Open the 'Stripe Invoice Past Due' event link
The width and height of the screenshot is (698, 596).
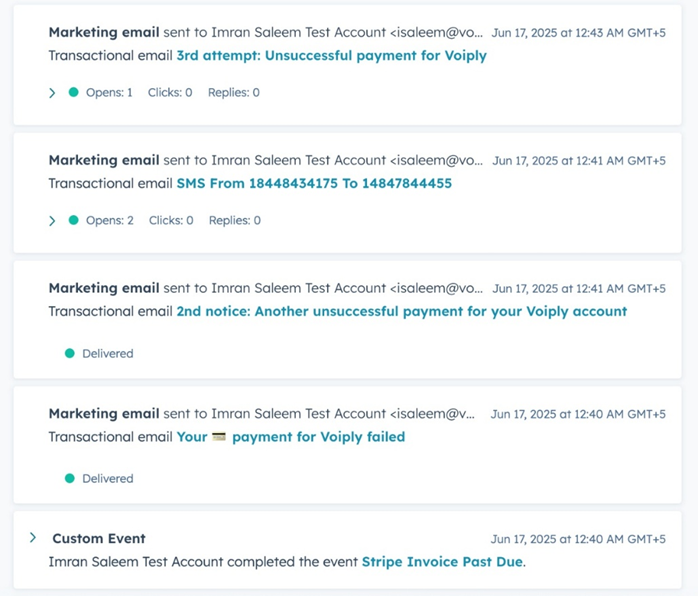point(442,562)
